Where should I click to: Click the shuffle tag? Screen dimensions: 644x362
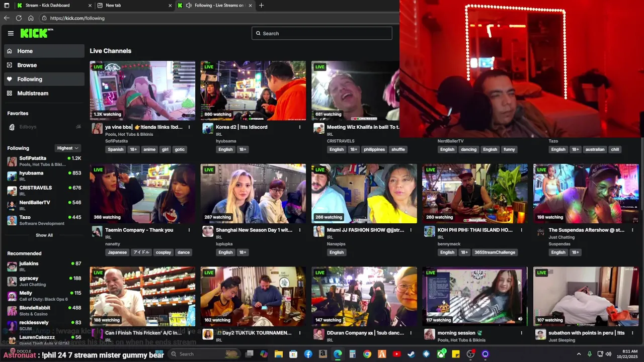398,149
